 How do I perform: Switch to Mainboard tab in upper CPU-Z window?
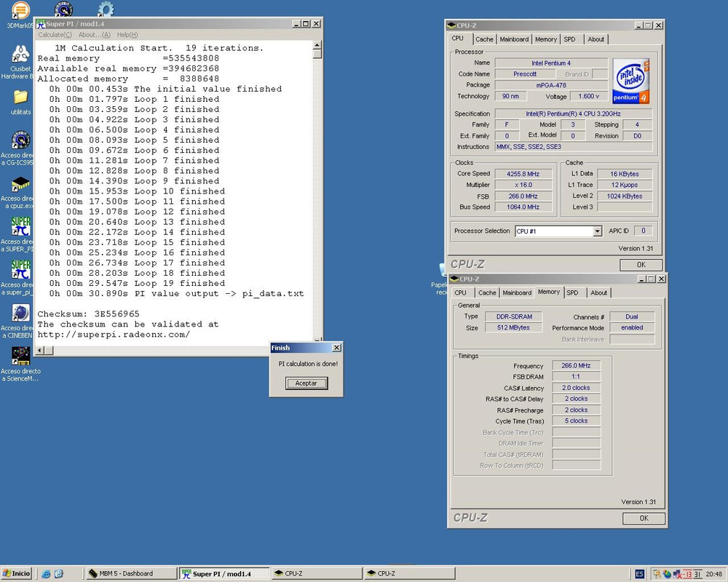point(514,39)
